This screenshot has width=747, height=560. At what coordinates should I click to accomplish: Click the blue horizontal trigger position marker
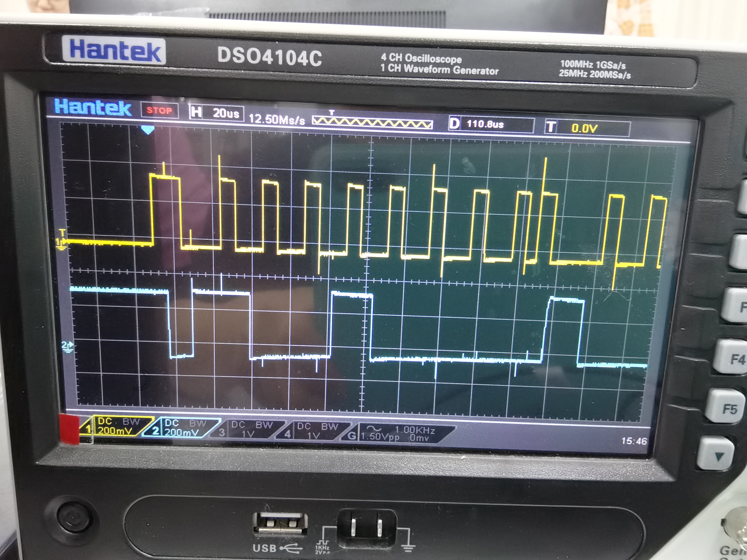coord(147,130)
